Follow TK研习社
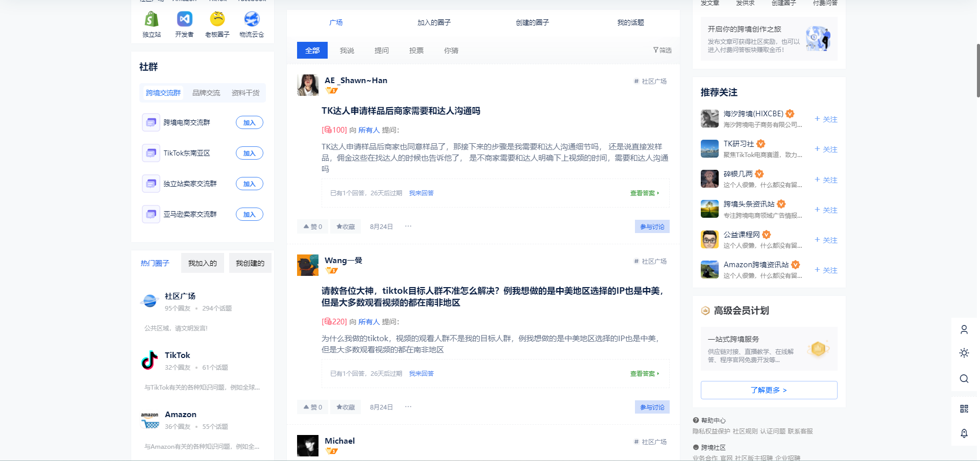The image size is (980, 461). pyautogui.click(x=826, y=149)
